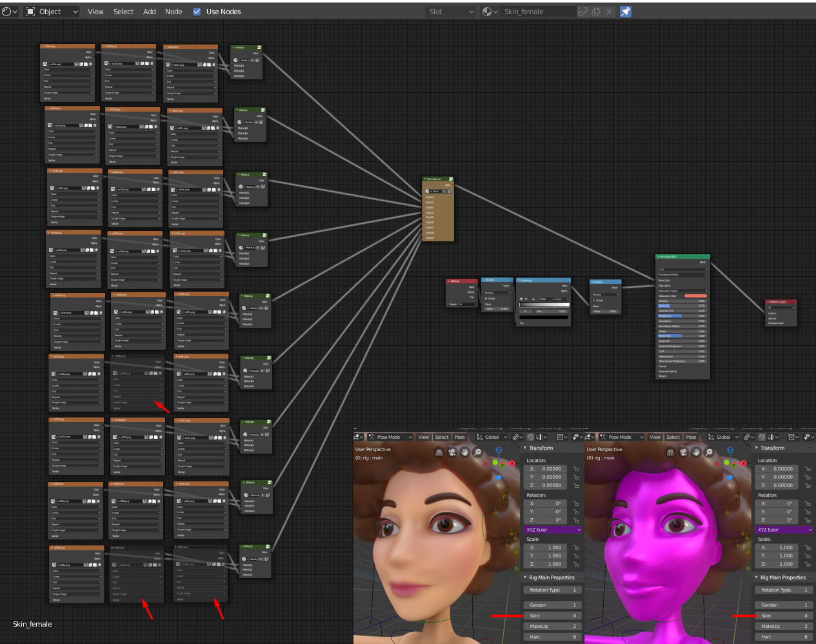Pin the node tree with the pin icon
The image size is (816, 644).
pos(625,12)
